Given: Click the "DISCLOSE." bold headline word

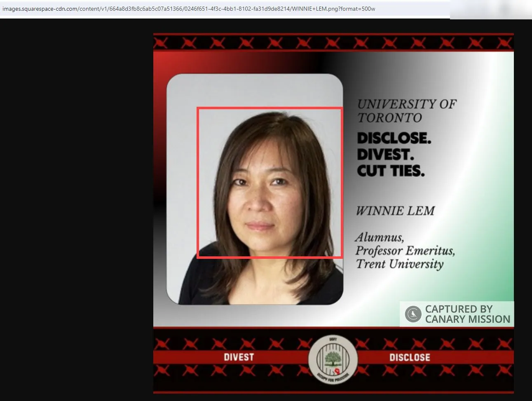Looking at the screenshot, I should (x=394, y=138).
